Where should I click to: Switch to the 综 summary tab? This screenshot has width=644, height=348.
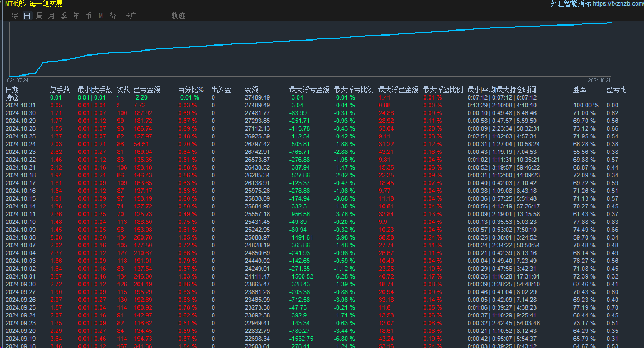[x=15, y=16]
